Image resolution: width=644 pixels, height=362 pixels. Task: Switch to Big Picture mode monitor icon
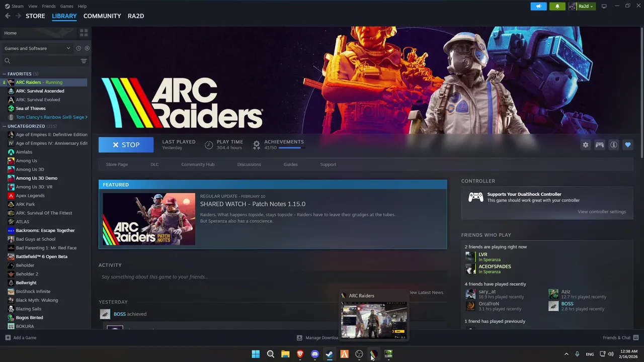pos(604,6)
